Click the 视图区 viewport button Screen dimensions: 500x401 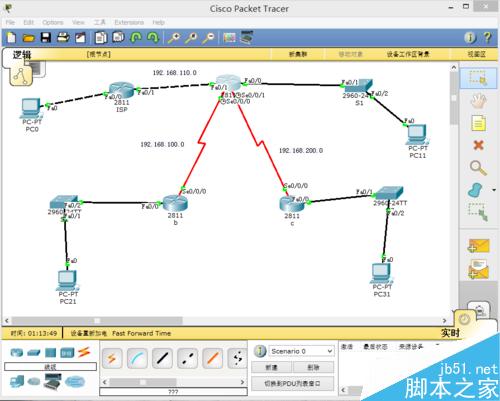click(476, 54)
